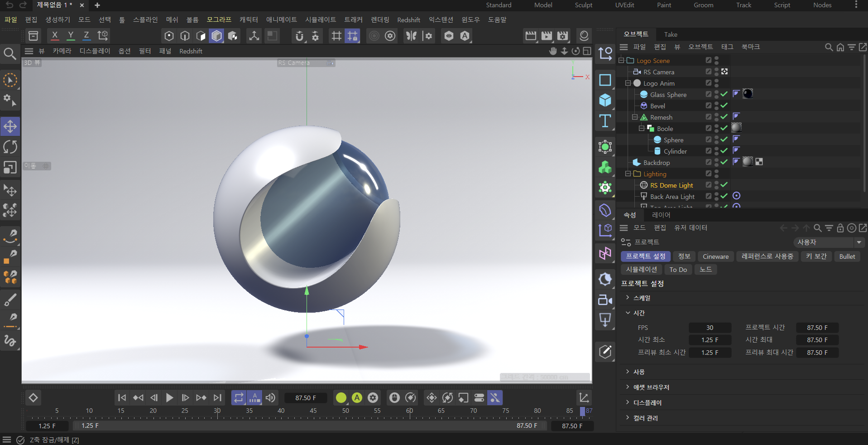Expand the 에셋 브라우저 section
Viewport: 868px width, 445px height.
(628, 387)
